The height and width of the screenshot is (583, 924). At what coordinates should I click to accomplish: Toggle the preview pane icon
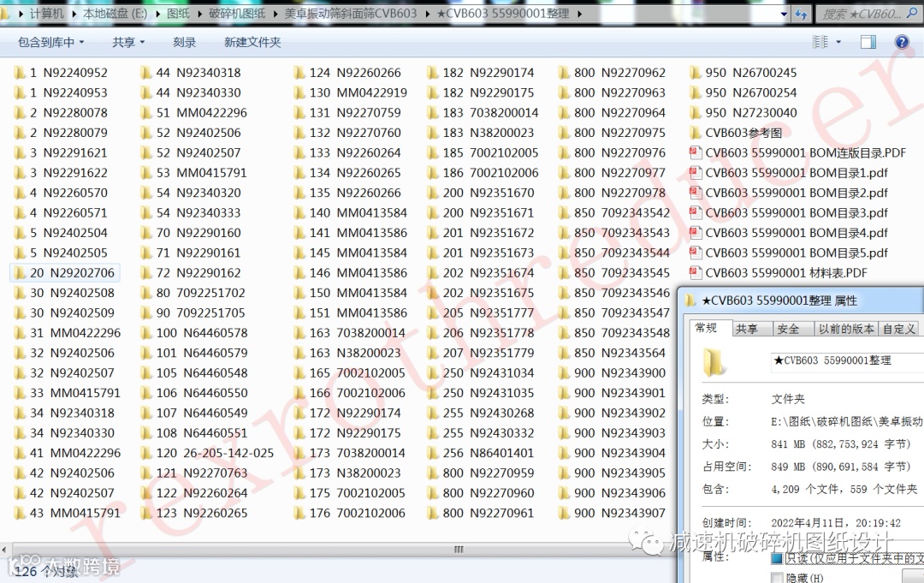click(x=868, y=42)
